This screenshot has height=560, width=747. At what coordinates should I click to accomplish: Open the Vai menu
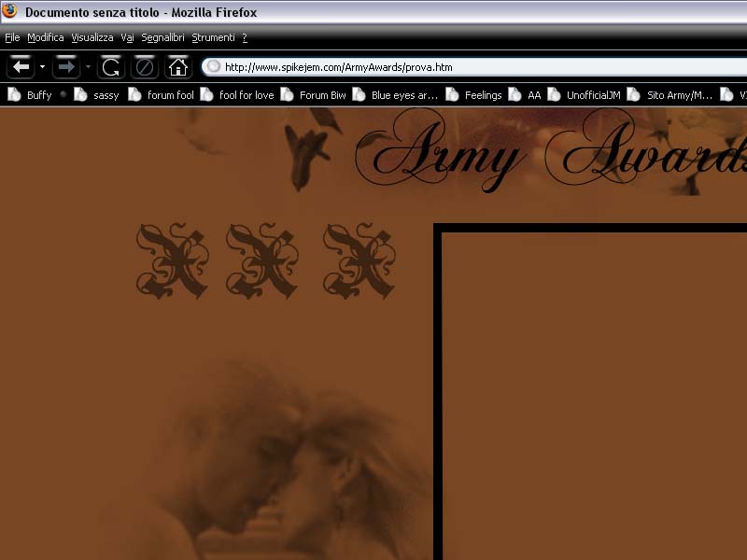[127, 37]
